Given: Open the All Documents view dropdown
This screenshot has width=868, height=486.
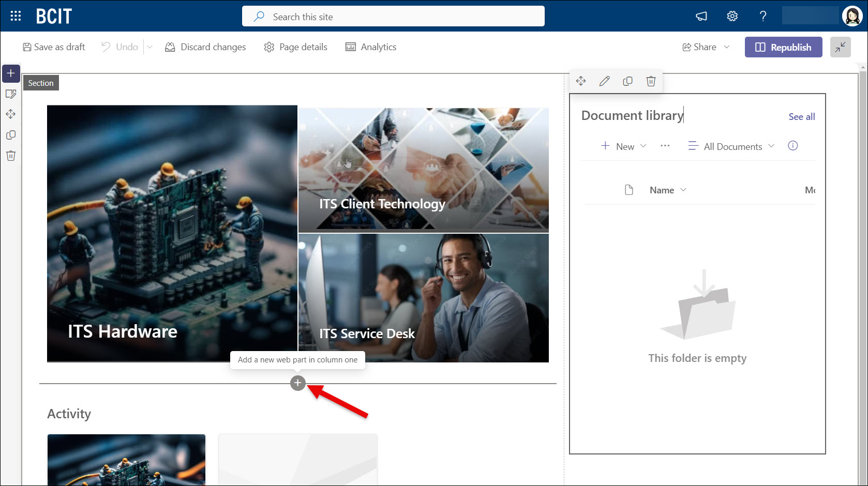Looking at the screenshot, I should pos(731,146).
